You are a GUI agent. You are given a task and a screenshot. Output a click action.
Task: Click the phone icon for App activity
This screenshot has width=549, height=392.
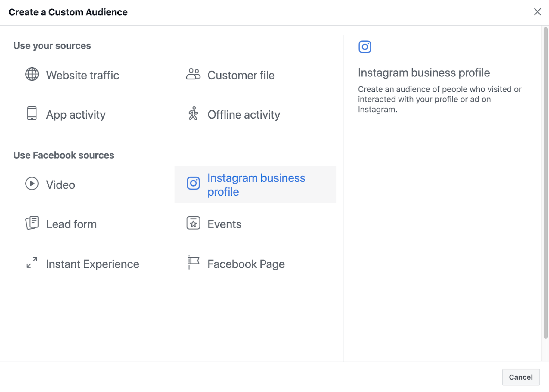[32, 113]
